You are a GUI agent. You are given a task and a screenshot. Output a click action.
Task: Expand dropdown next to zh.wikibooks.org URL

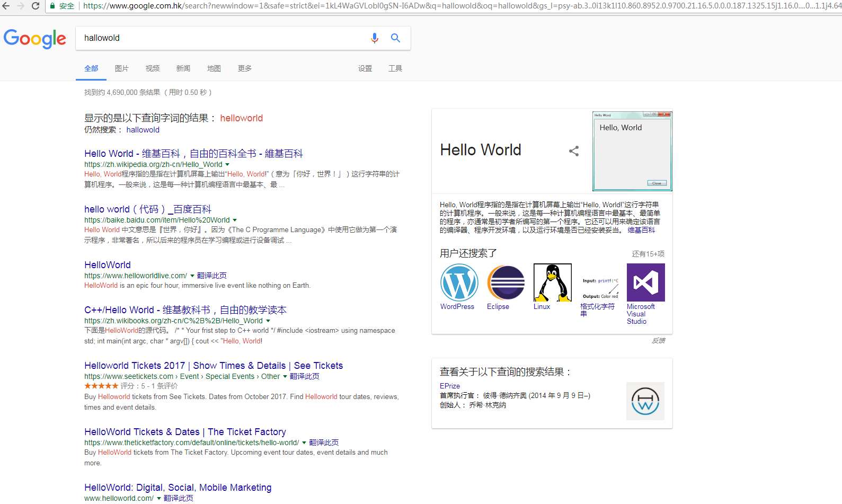268,321
